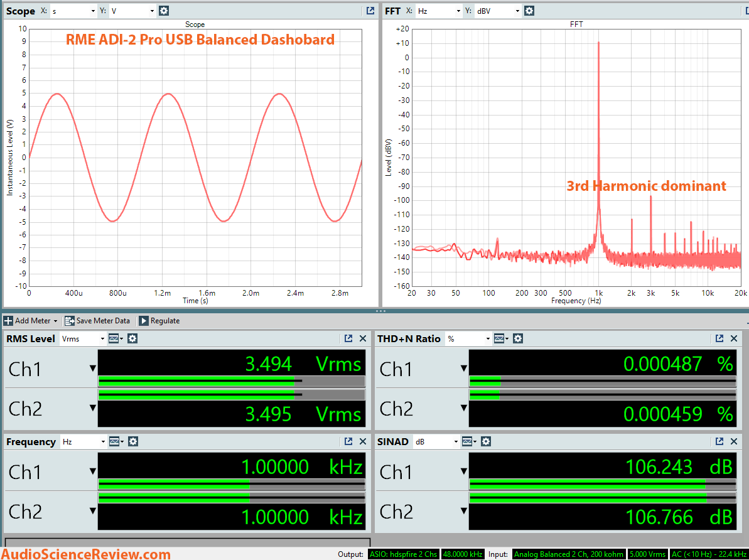Open RMS Level settings gear
The width and height of the screenshot is (749, 560).
[132, 339]
